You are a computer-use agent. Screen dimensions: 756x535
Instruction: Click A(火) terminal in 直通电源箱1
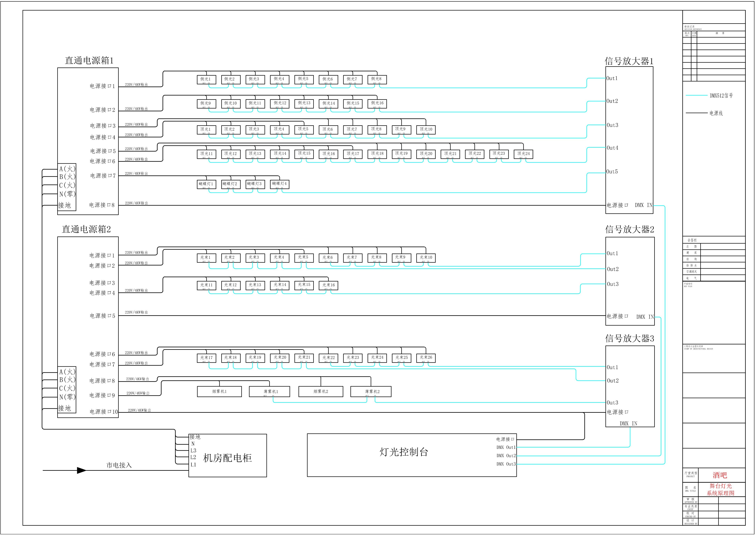click(x=67, y=169)
